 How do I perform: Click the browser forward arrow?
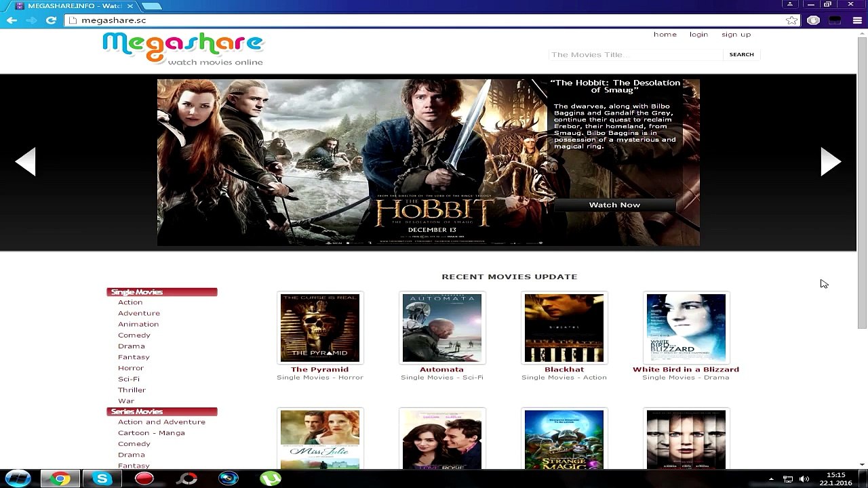[31, 20]
